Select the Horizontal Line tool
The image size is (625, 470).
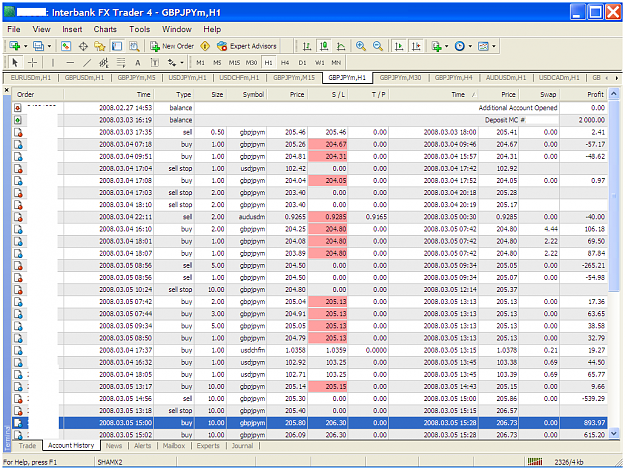pos(70,63)
